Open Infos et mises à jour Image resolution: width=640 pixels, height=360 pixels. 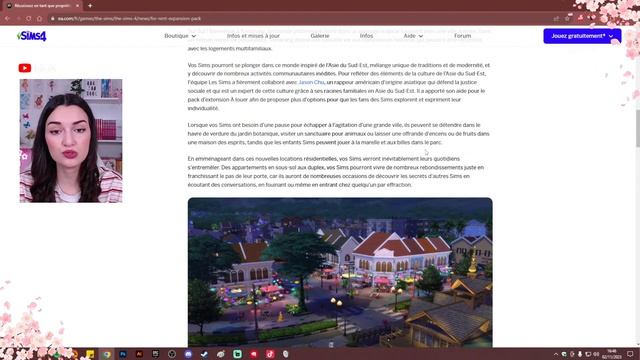pos(253,36)
